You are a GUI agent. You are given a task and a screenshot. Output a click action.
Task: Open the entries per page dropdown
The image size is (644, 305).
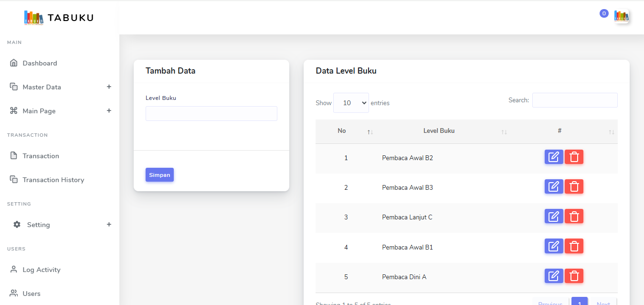click(351, 103)
